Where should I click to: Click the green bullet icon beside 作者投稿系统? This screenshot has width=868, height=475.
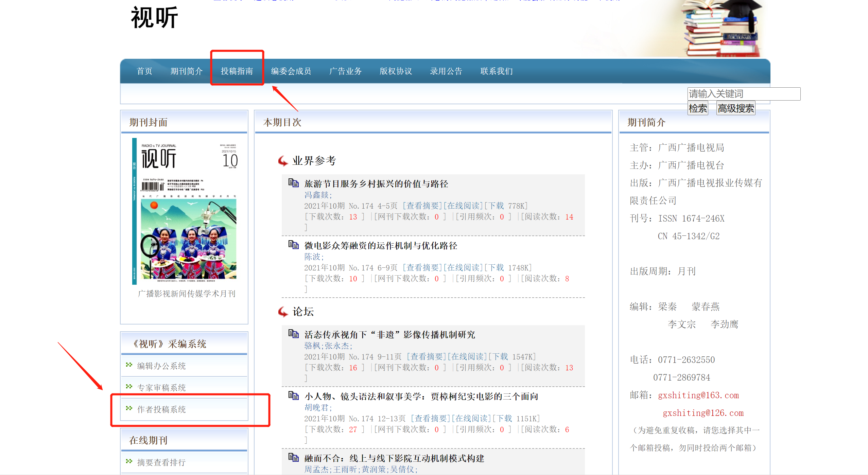(x=129, y=408)
